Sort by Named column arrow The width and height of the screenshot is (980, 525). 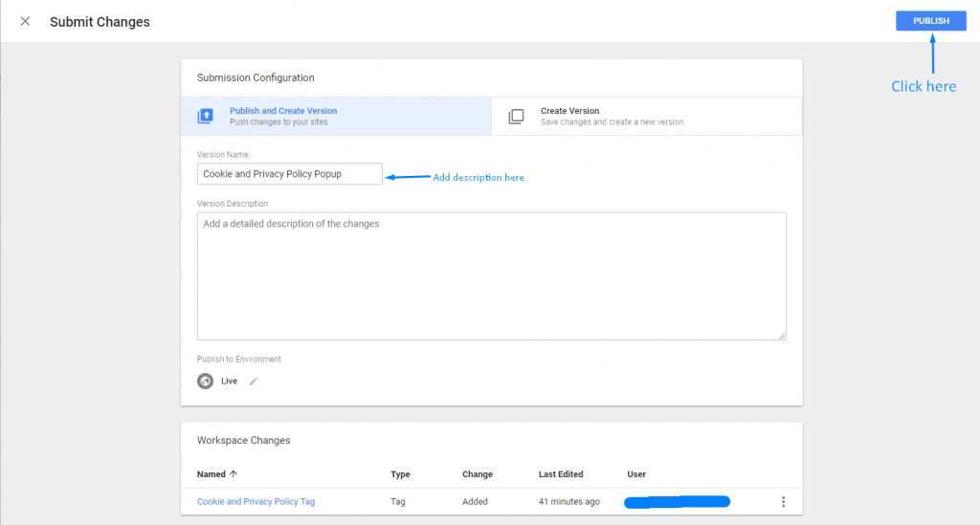(x=234, y=473)
